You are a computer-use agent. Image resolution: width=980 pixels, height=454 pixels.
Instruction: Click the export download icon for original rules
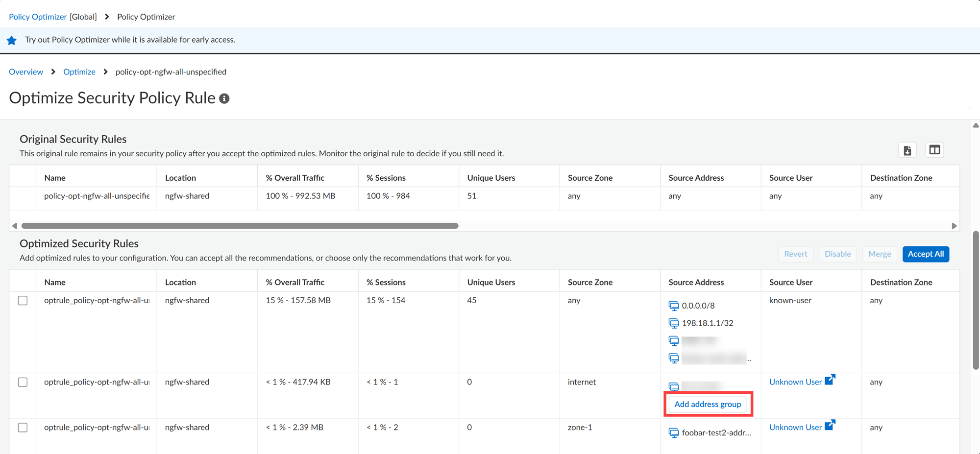[x=907, y=150]
